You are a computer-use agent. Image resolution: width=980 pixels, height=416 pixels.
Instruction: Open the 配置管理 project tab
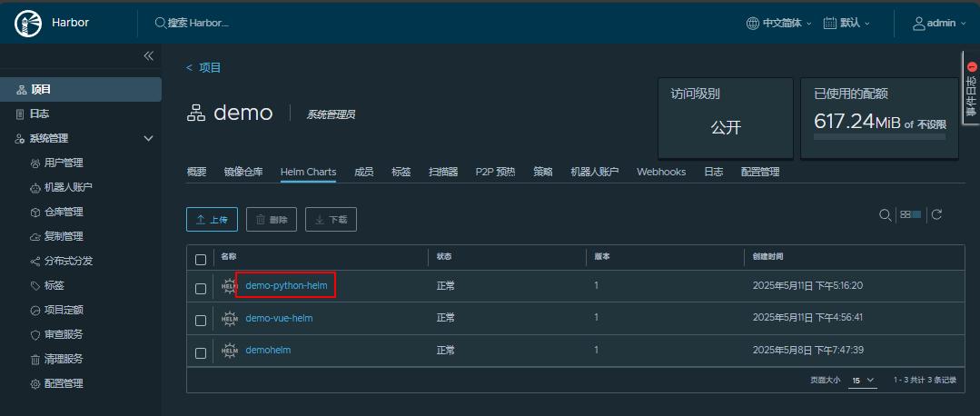760,172
